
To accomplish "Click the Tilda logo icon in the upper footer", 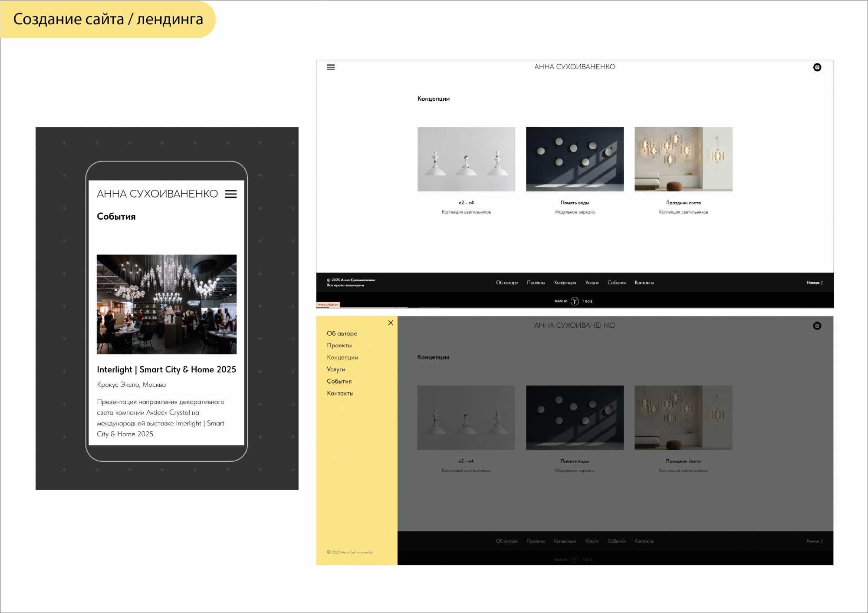I will pyautogui.click(x=575, y=301).
